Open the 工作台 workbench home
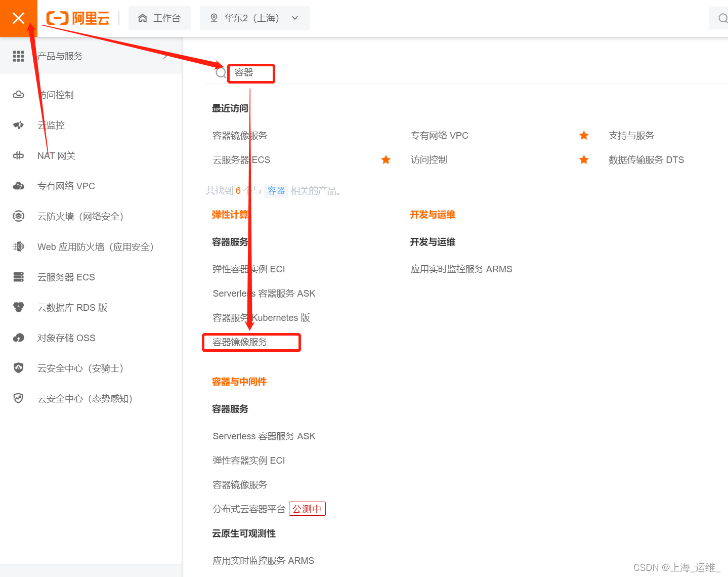Screen dimensions: 728x577 coord(159,18)
